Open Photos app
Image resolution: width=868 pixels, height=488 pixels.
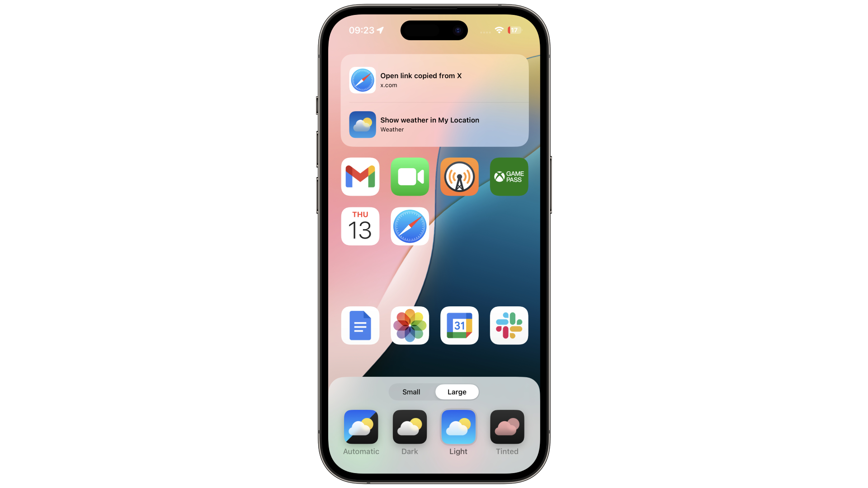click(x=410, y=325)
